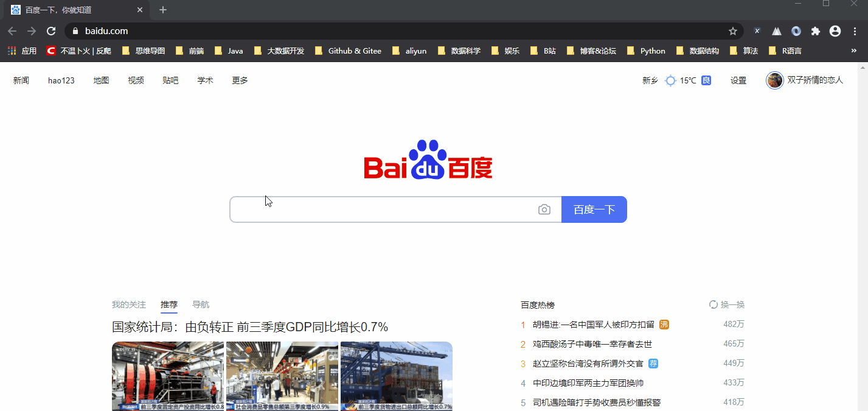This screenshot has height=411, width=868.
Task: Switch to 推荐 tab
Action: pyautogui.click(x=169, y=304)
